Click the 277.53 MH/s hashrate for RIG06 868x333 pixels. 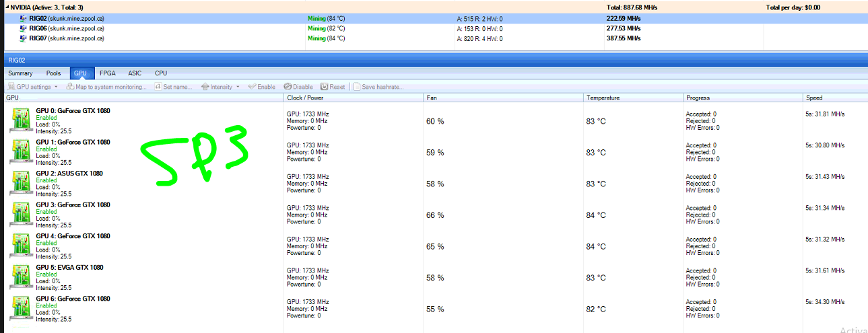[624, 29]
